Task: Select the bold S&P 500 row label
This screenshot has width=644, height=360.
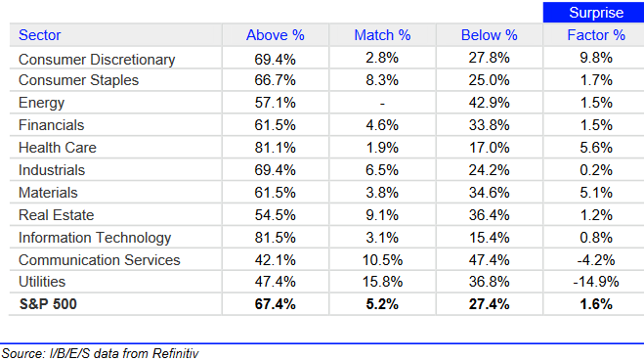Action: (48, 304)
